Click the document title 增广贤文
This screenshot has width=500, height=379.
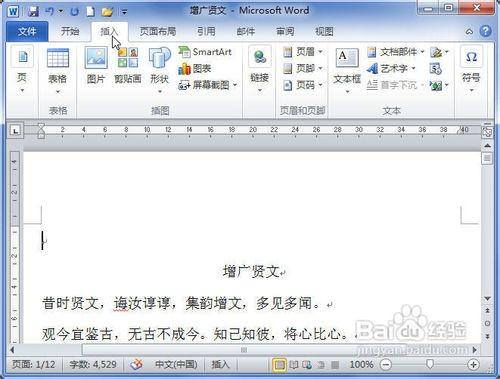coord(251,271)
